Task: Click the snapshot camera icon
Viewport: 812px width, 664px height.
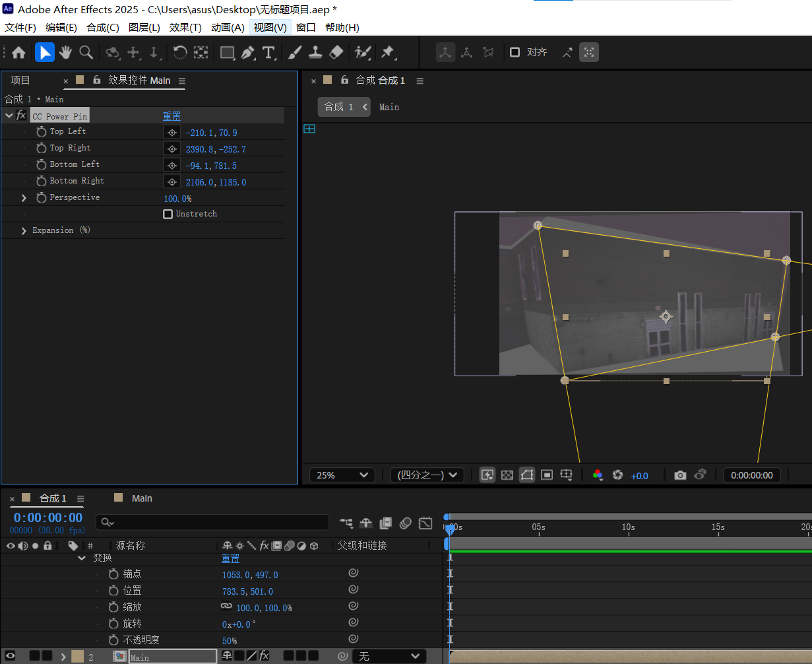Action: [x=680, y=475]
